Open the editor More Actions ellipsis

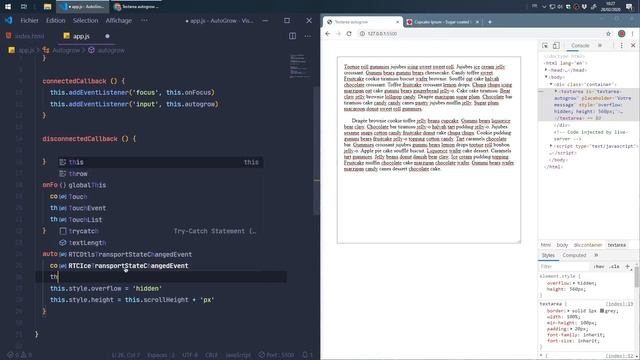[x=307, y=36]
